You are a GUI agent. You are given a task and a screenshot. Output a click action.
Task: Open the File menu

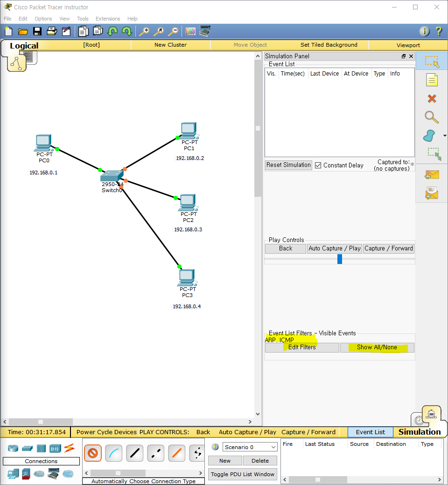click(7, 19)
